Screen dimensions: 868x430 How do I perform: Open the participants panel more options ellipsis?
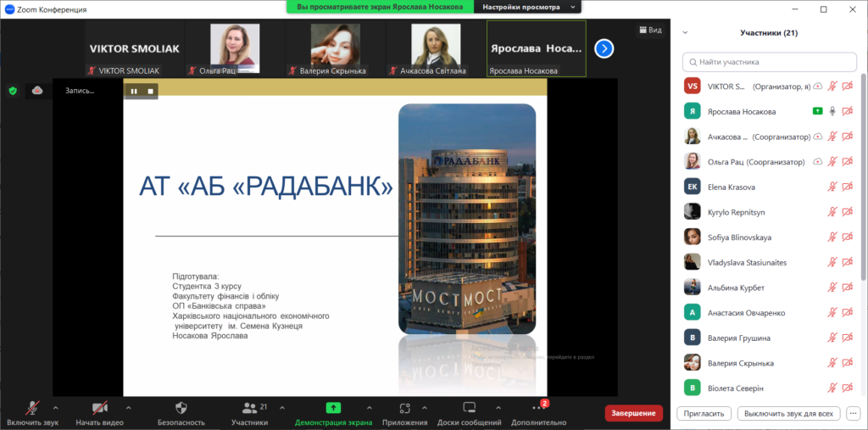pyautogui.click(x=853, y=413)
